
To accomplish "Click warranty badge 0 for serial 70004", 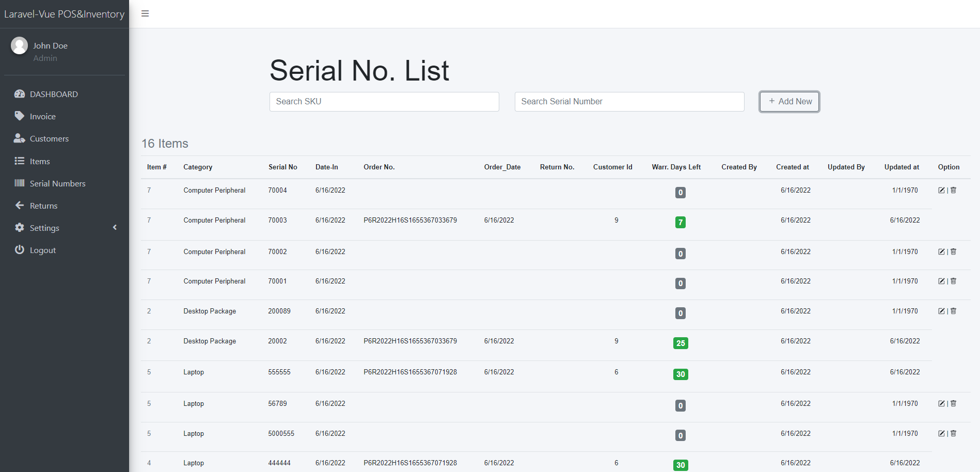I will [681, 193].
